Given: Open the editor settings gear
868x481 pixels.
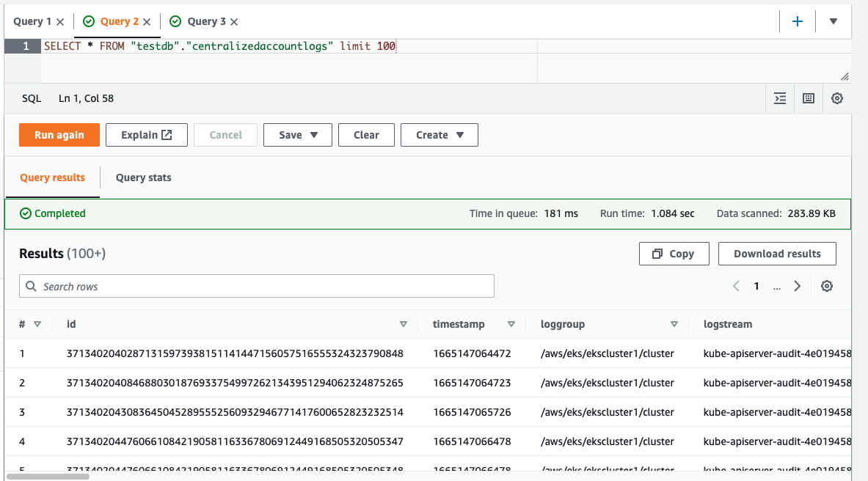Looking at the screenshot, I should tap(837, 98).
